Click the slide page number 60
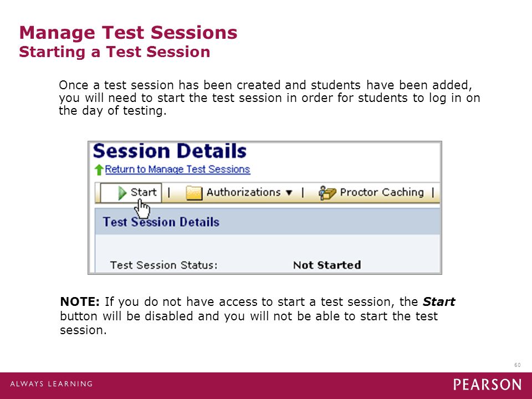 (518, 365)
